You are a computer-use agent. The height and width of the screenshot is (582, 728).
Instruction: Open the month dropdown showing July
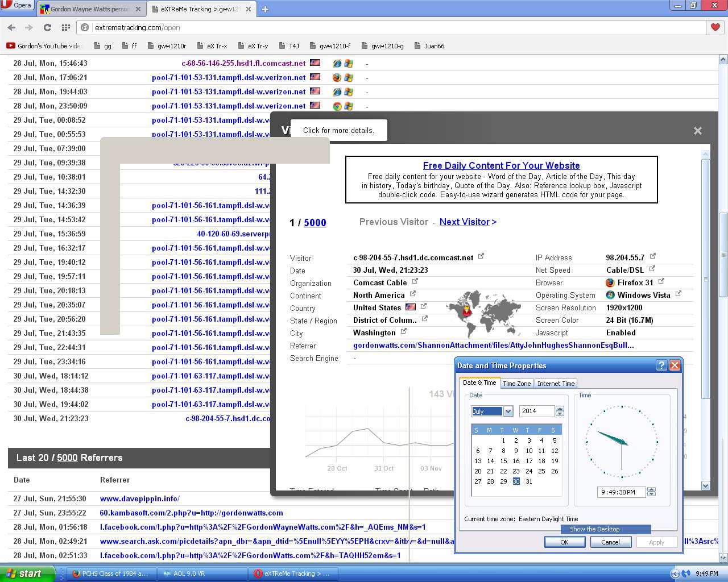tap(508, 411)
